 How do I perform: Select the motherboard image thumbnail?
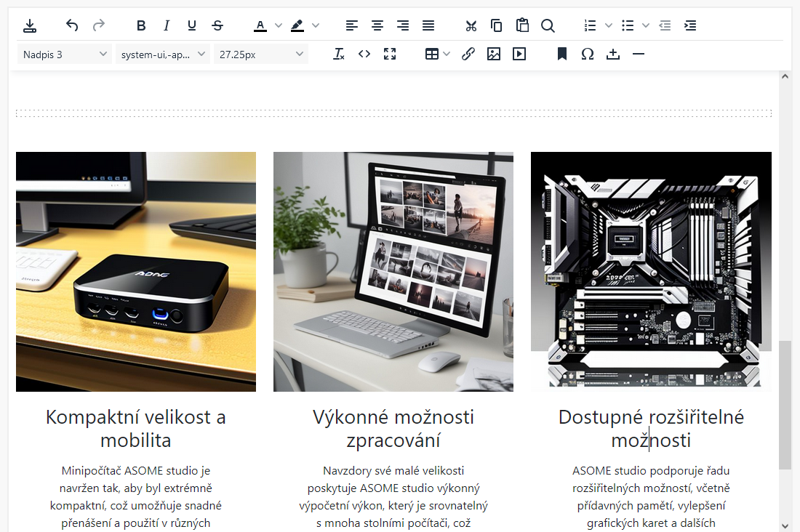point(651,271)
